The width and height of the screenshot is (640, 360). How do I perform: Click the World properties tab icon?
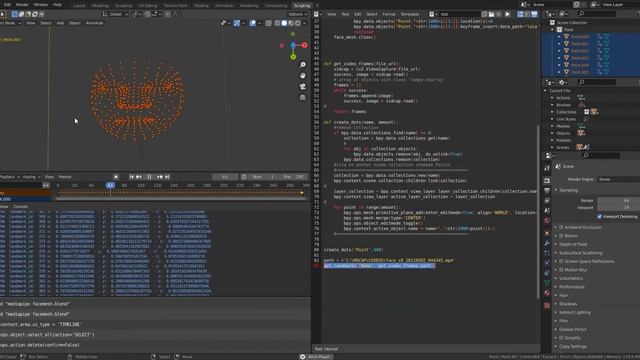pyautogui.click(x=547, y=221)
